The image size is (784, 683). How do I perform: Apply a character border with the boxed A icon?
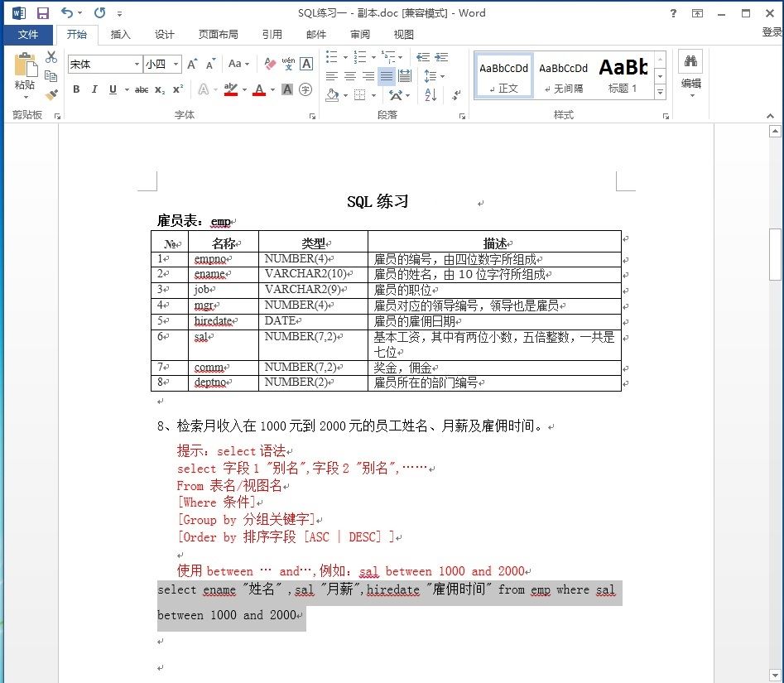(x=306, y=64)
